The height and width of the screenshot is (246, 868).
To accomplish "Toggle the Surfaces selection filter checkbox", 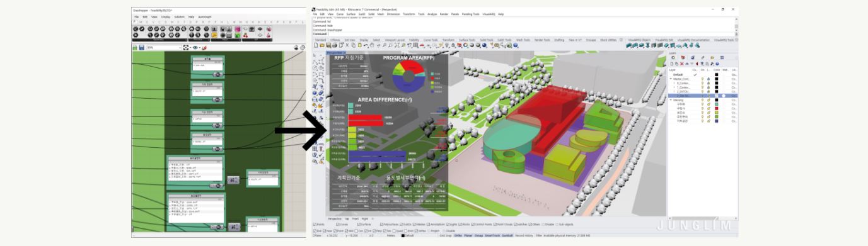I will (359, 225).
